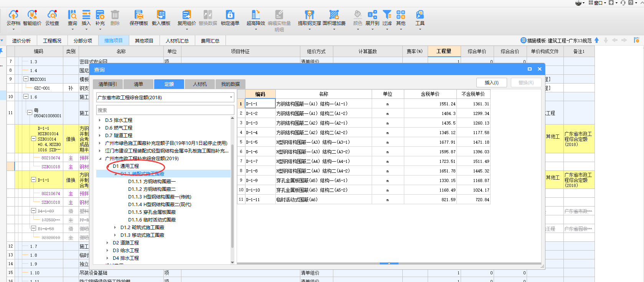The image size is (644, 282).
Task: Switch to 费用汇总 tab
Action: pos(210,41)
